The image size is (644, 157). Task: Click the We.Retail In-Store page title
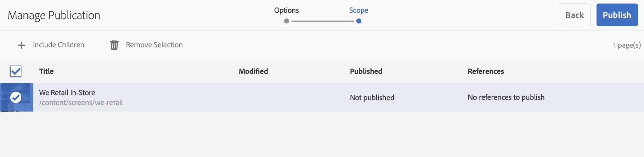(x=67, y=93)
